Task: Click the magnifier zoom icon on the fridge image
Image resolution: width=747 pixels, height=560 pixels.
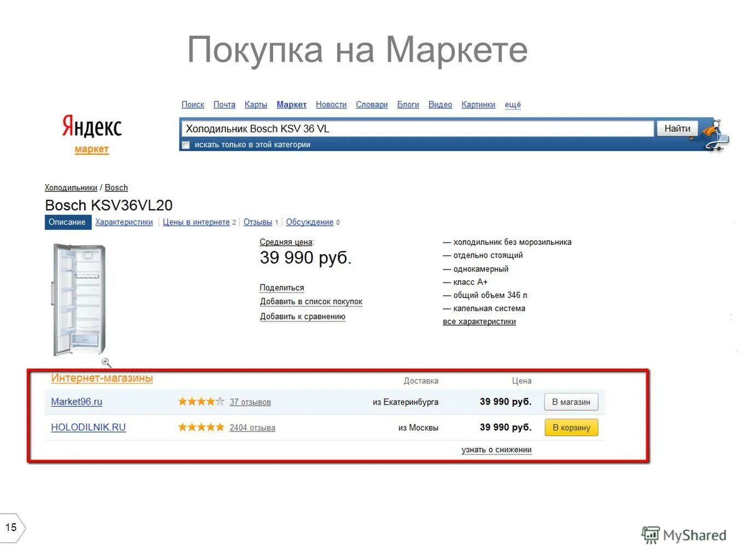Action: pos(107,363)
